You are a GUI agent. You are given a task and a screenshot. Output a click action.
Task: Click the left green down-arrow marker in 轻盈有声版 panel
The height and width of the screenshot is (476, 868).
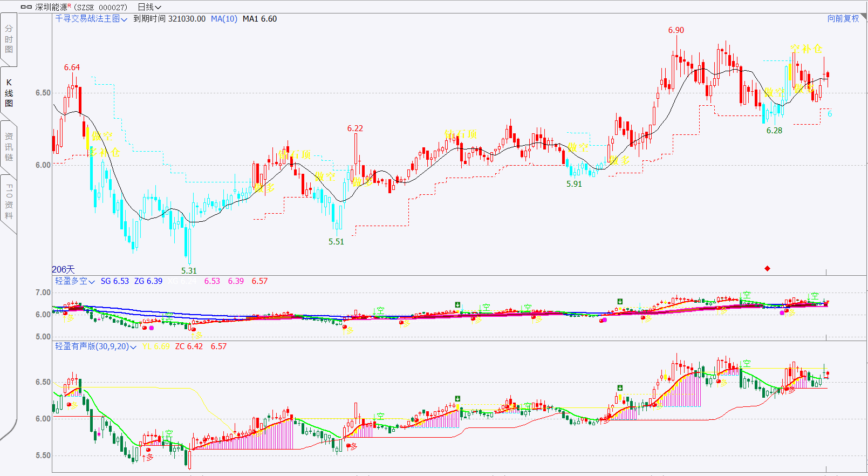pos(457,399)
